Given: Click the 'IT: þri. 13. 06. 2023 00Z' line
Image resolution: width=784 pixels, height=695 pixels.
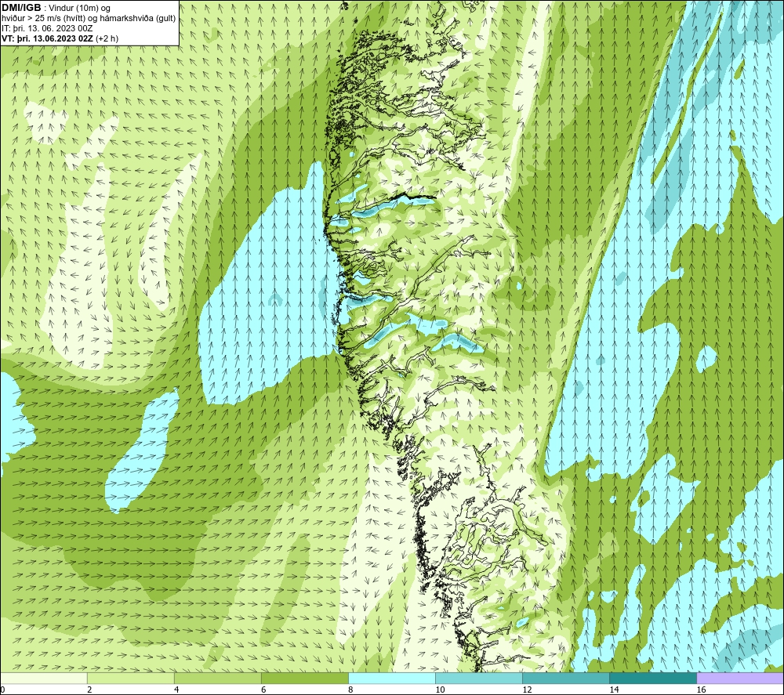Looking at the screenshot, I should coord(48,28).
